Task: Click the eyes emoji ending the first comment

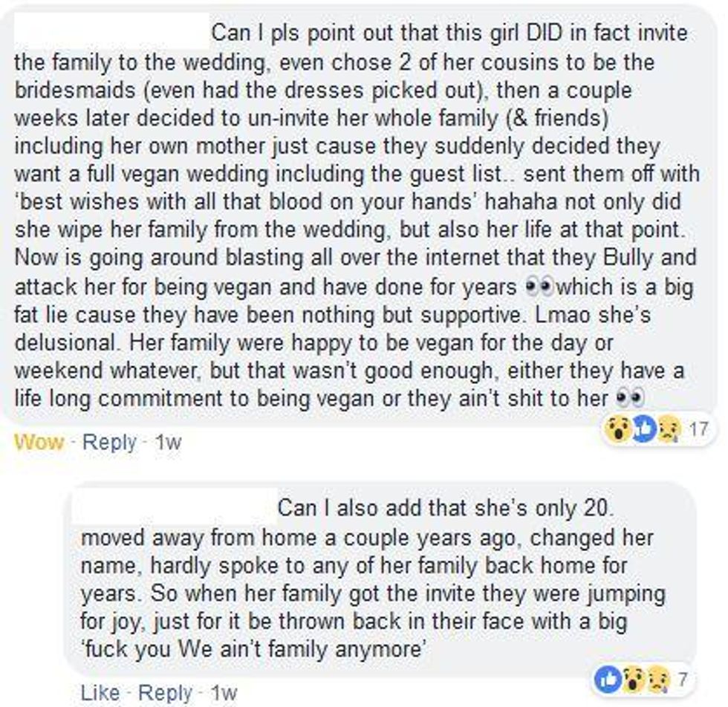Action: pos(630,398)
